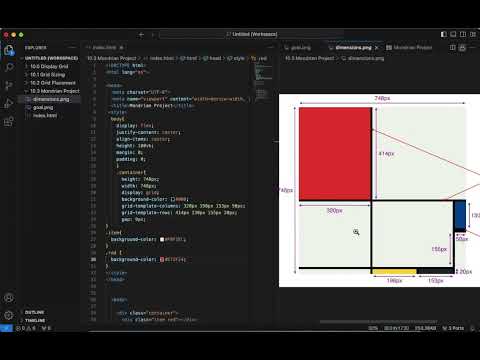Open color picker for .red color swatch
This screenshot has width=480, height=360.
162,259
